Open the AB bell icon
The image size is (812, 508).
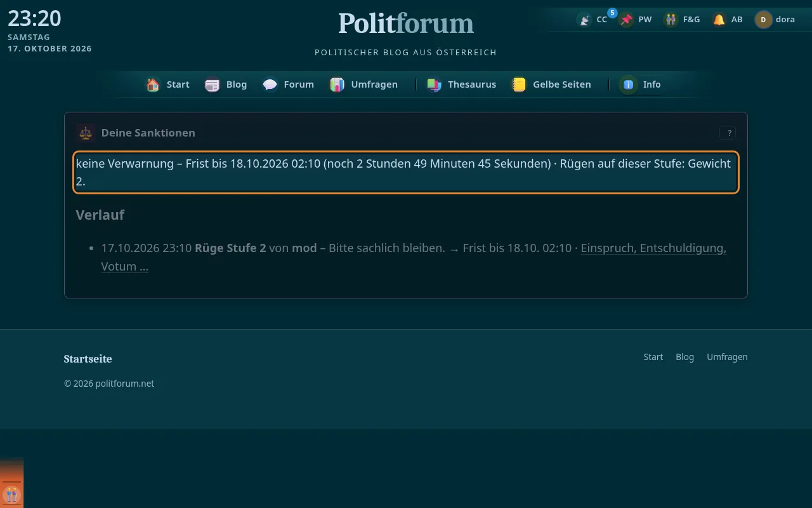pos(719,20)
